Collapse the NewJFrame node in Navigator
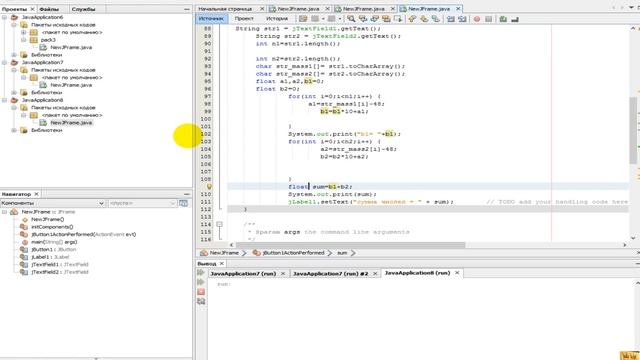Viewport: 640px width, 360px height. pos(4,212)
